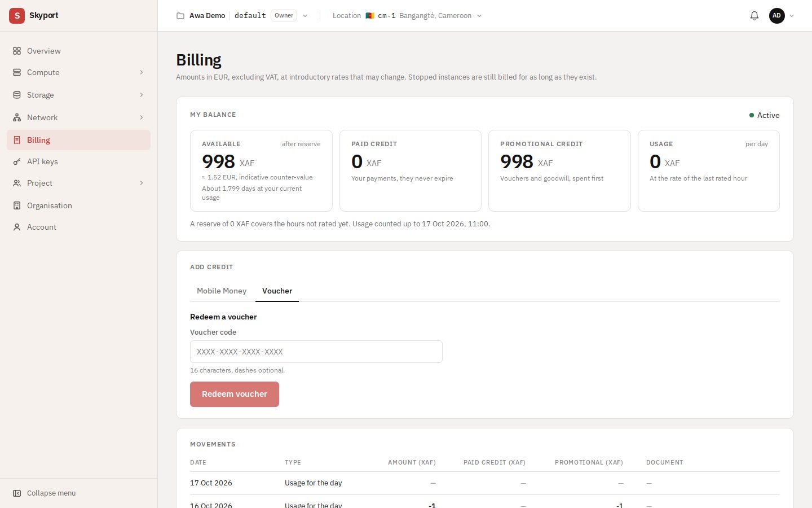The image size is (812, 508).
Task: Expand the Network submenu chevron
Action: (142, 117)
